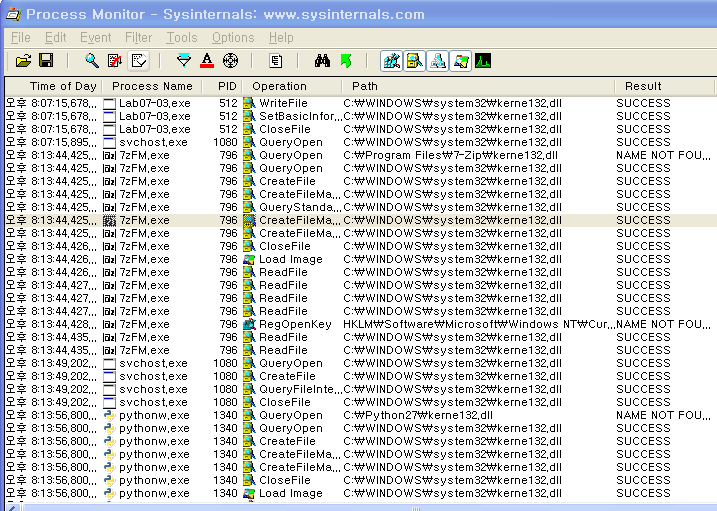Select the Lab07-03.exe WriteFile row

pyautogui.click(x=361, y=103)
